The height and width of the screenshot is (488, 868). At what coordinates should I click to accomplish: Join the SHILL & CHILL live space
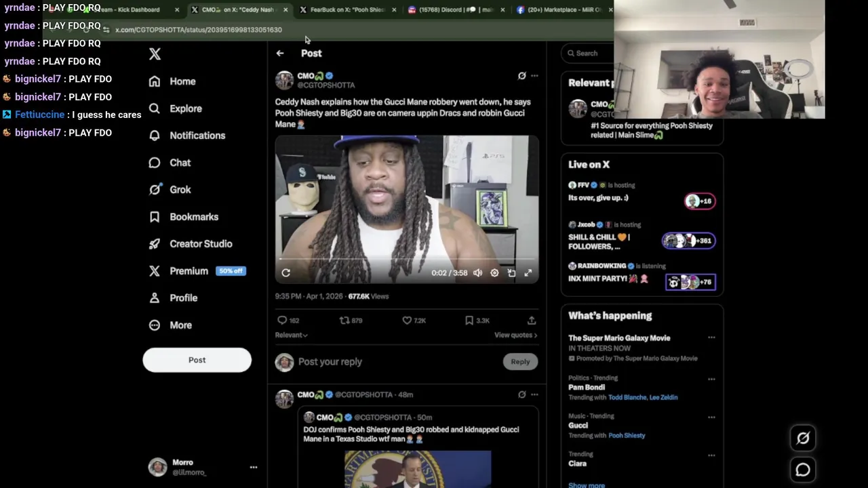pyautogui.click(x=642, y=237)
